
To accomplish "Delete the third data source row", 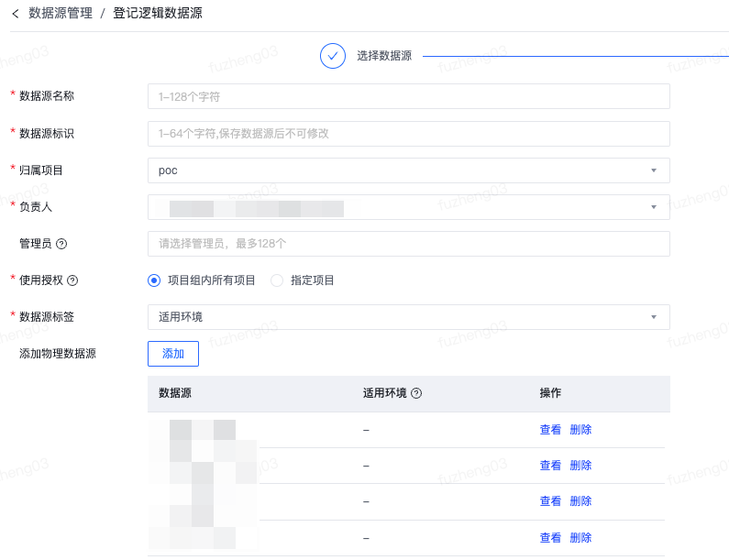I will [x=580, y=501].
